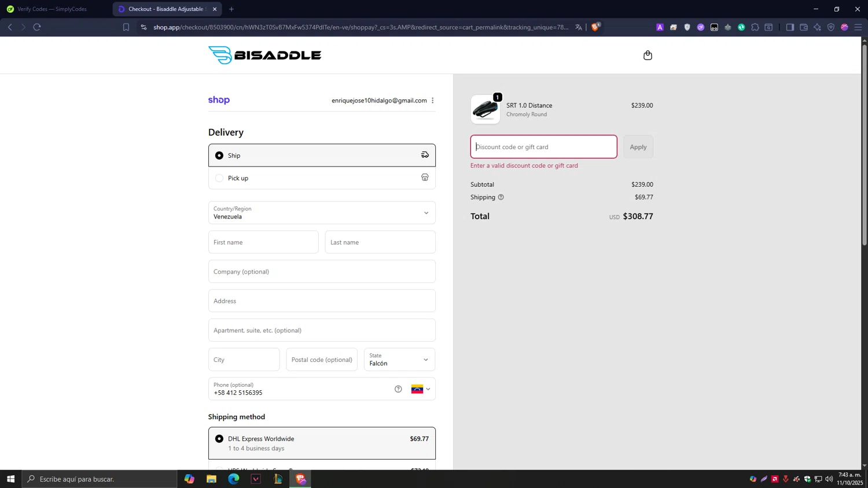
Task: Click the Shop pay logo
Action: [x=219, y=100]
